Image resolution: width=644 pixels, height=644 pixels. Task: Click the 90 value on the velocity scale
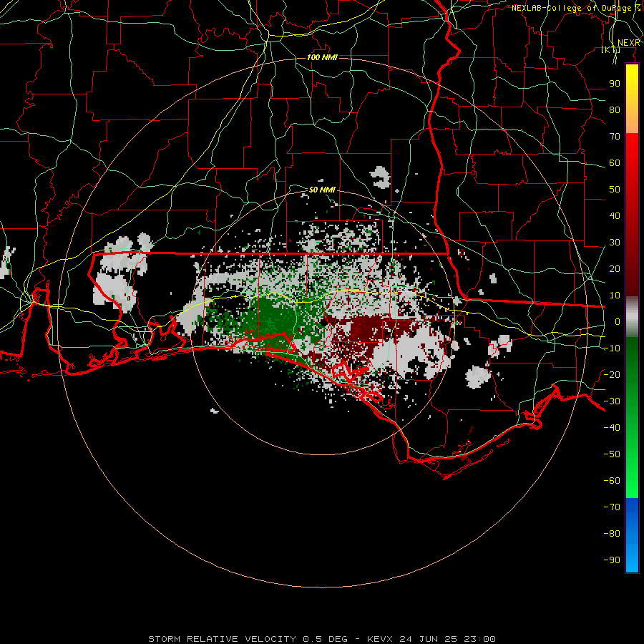[615, 84]
